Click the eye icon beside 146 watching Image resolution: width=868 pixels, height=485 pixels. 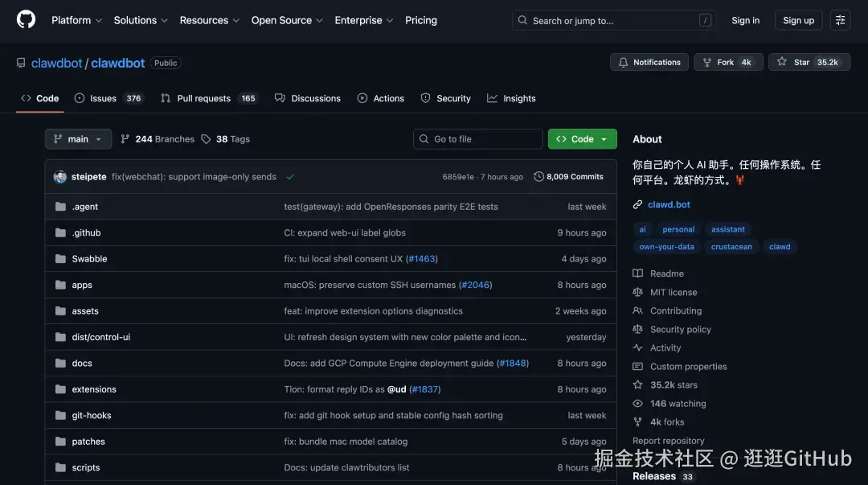[x=637, y=404]
